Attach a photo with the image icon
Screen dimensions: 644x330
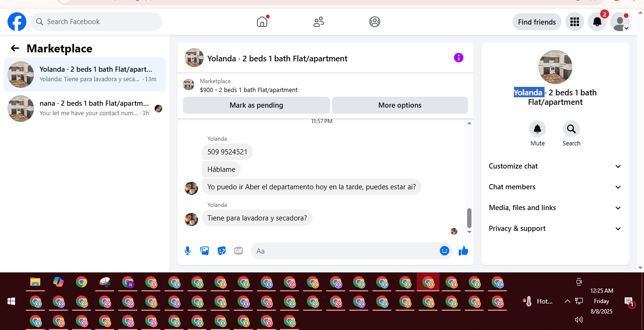[x=205, y=251]
